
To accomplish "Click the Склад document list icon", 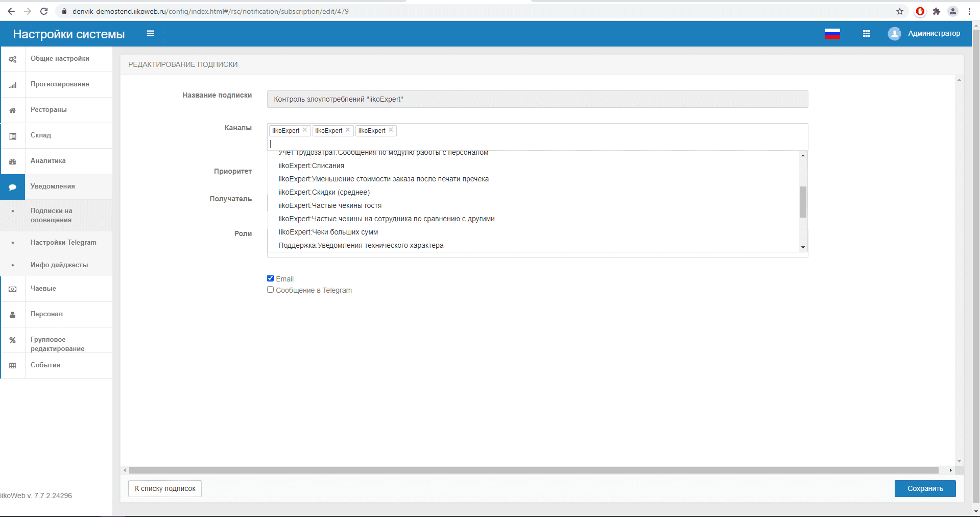I will [x=12, y=136].
